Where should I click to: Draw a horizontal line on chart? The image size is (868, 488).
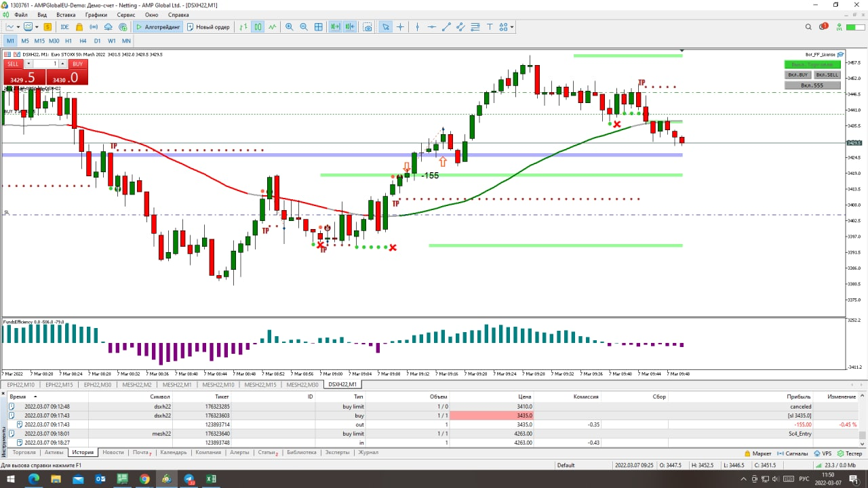pyautogui.click(x=432, y=27)
